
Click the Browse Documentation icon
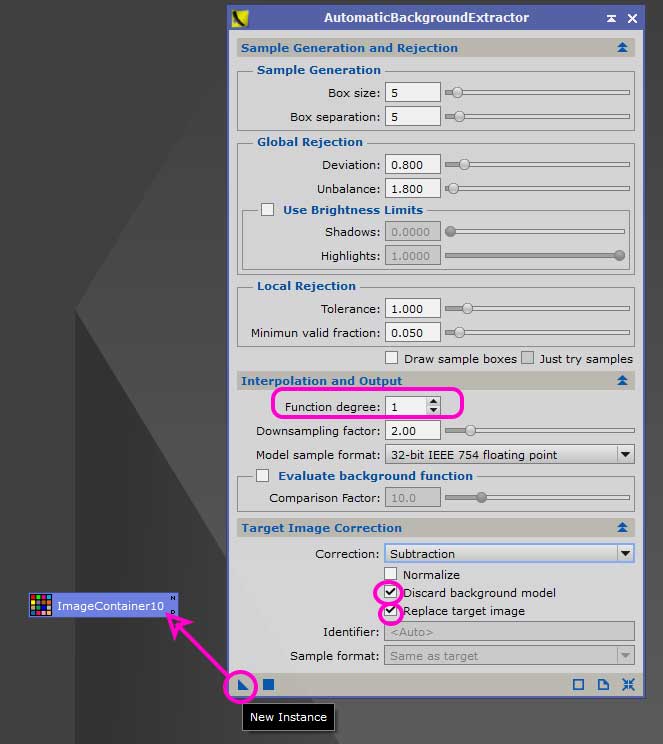(x=603, y=684)
